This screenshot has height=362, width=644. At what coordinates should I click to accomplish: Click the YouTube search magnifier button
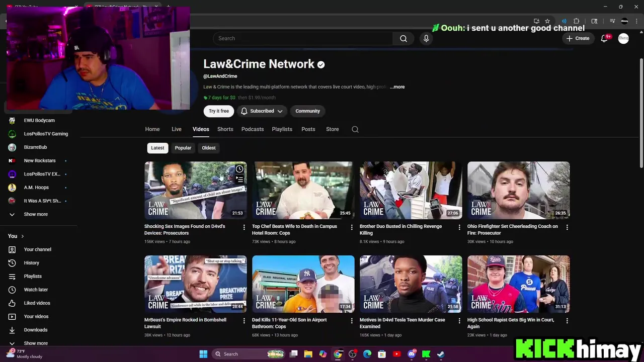[404, 38]
